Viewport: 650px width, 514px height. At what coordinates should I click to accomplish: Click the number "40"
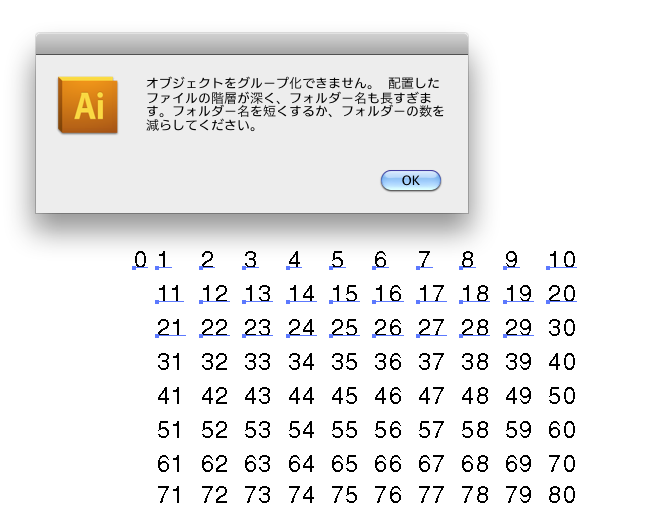click(562, 362)
